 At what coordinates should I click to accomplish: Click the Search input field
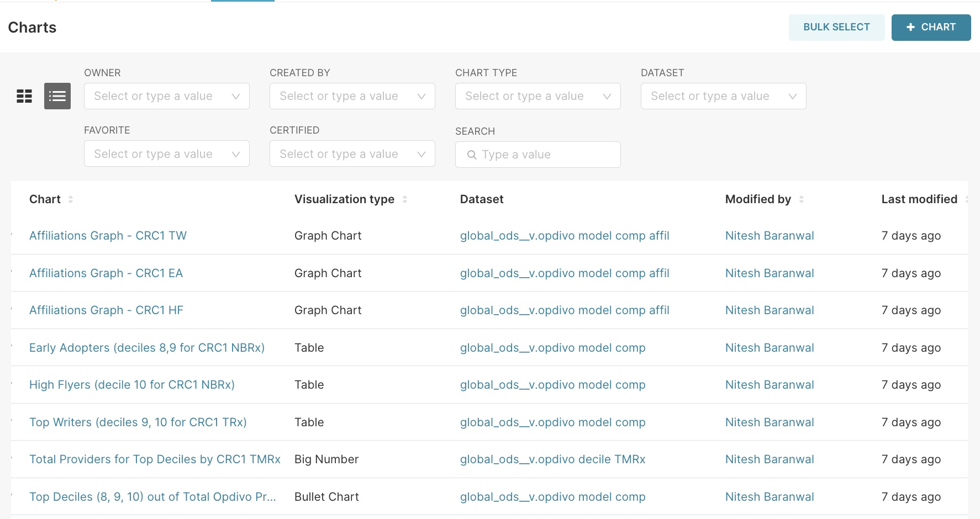click(544, 155)
